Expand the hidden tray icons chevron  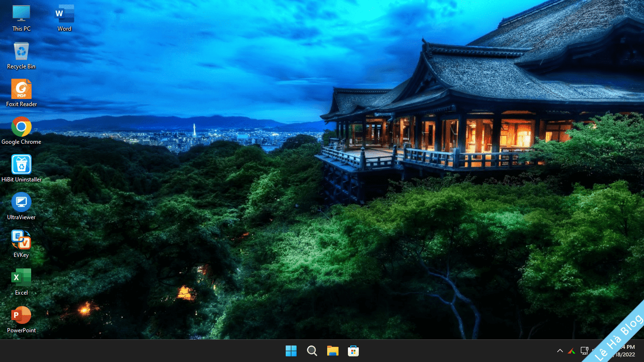560,351
